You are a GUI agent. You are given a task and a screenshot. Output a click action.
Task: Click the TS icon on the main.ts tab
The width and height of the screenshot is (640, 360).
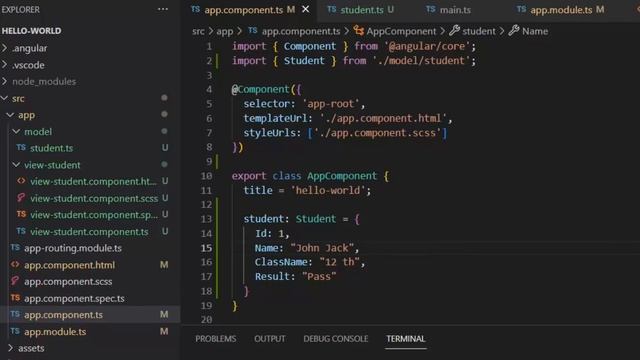[431, 9]
